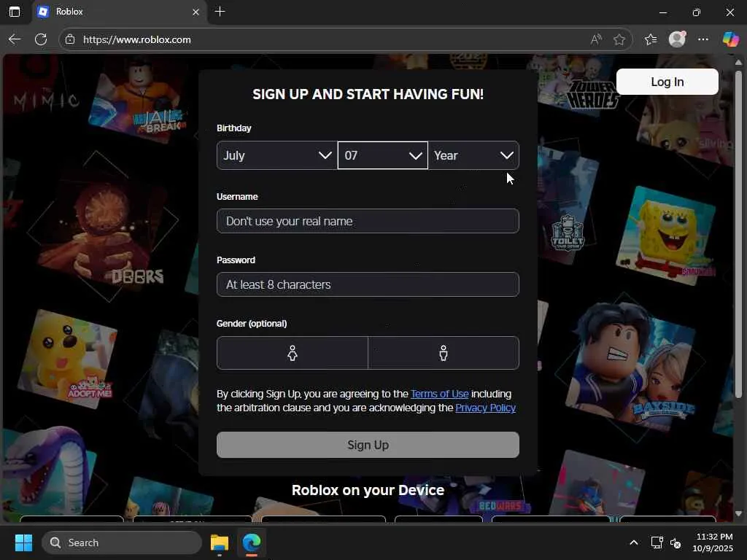Open the Terms of Use link
This screenshot has height=560, width=747.
[439, 394]
